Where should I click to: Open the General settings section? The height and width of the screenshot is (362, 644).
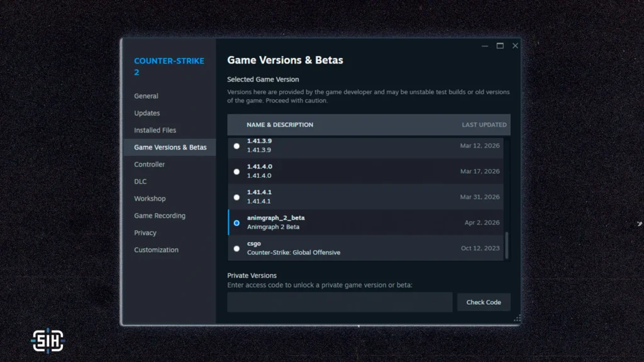(146, 96)
